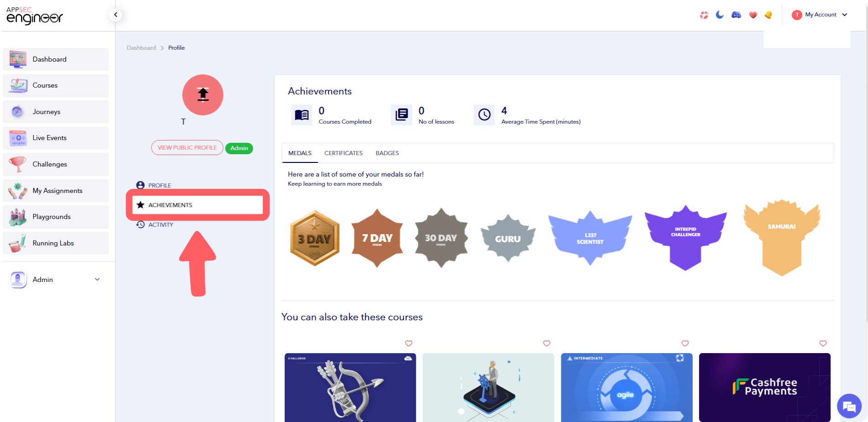Switch to the Badges tab
Viewport: 868px width, 422px height.
click(x=387, y=153)
